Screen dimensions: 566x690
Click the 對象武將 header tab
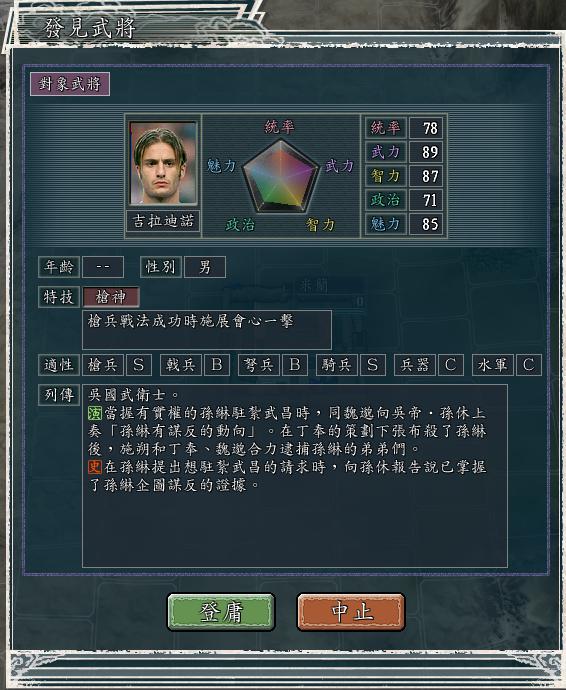70,84
